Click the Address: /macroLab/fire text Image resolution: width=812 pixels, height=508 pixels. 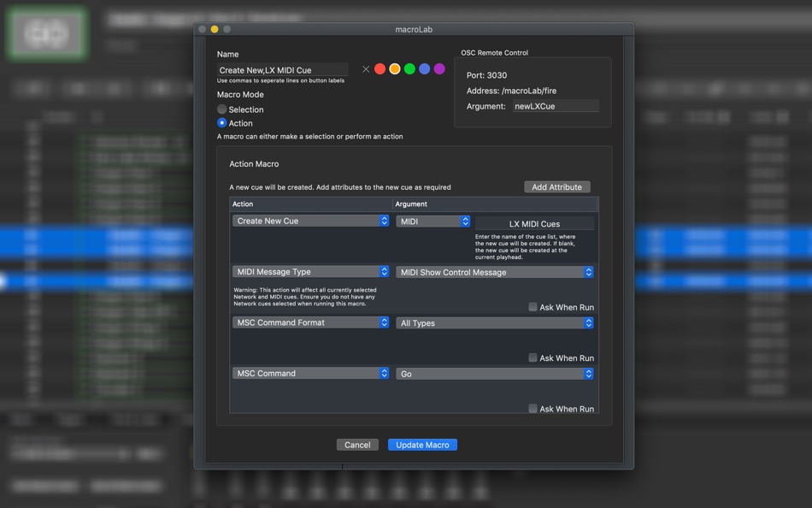[512, 91]
